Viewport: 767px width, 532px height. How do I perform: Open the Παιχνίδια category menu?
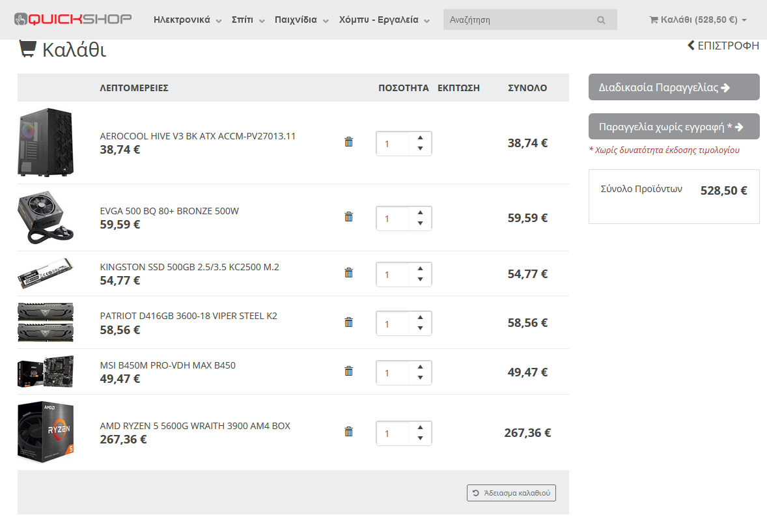(x=301, y=20)
